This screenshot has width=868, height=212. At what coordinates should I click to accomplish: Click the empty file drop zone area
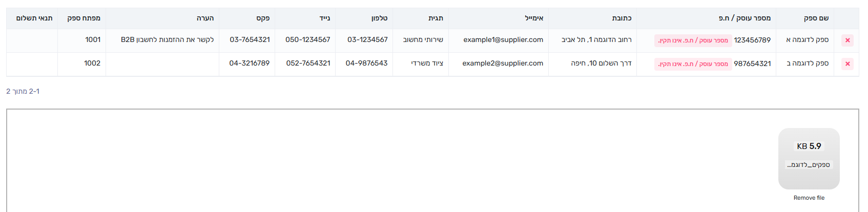coord(389,160)
